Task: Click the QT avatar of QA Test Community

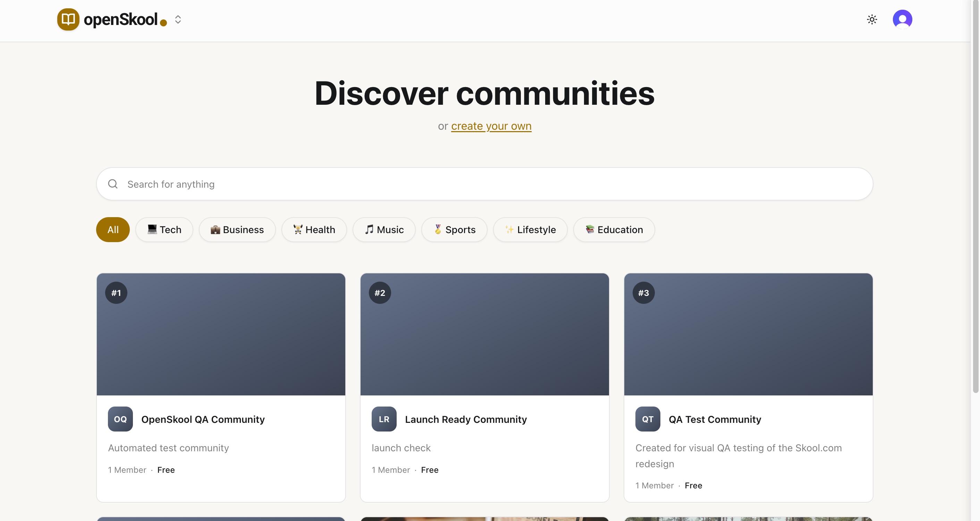Action: [x=647, y=419]
